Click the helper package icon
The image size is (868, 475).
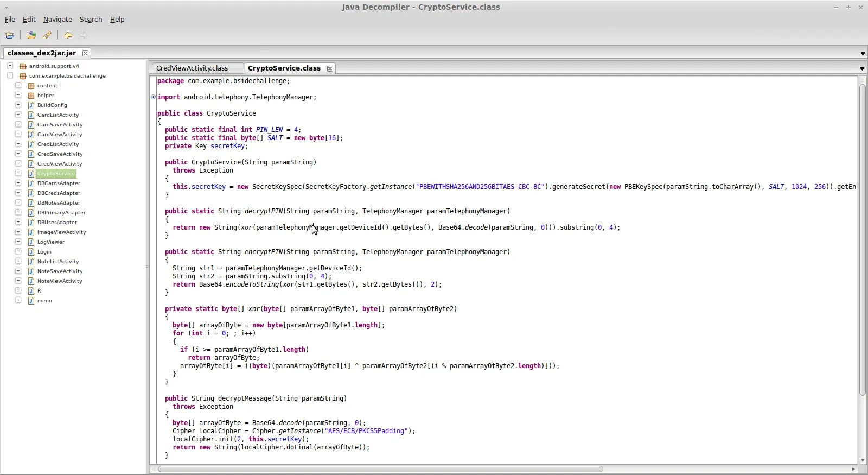pos(31,96)
